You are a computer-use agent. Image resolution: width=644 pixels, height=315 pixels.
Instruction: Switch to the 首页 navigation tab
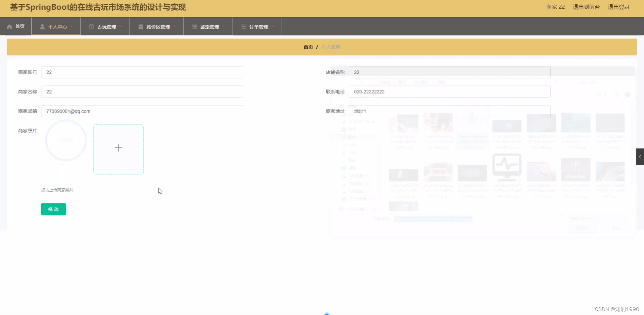coord(16,26)
